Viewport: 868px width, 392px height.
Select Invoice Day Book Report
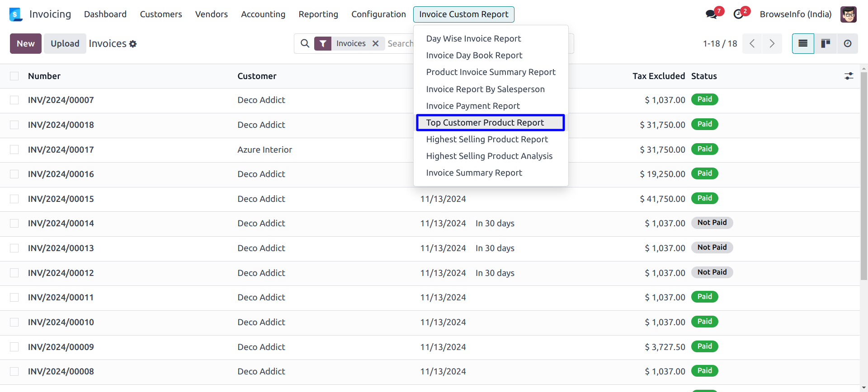[474, 55]
